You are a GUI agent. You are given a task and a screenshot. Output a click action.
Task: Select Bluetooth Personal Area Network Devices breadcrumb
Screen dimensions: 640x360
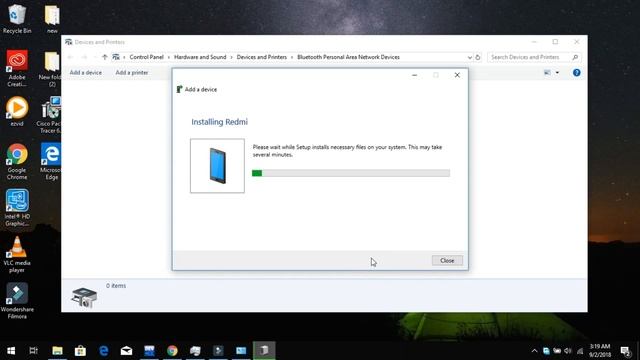pyautogui.click(x=348, y=57)
